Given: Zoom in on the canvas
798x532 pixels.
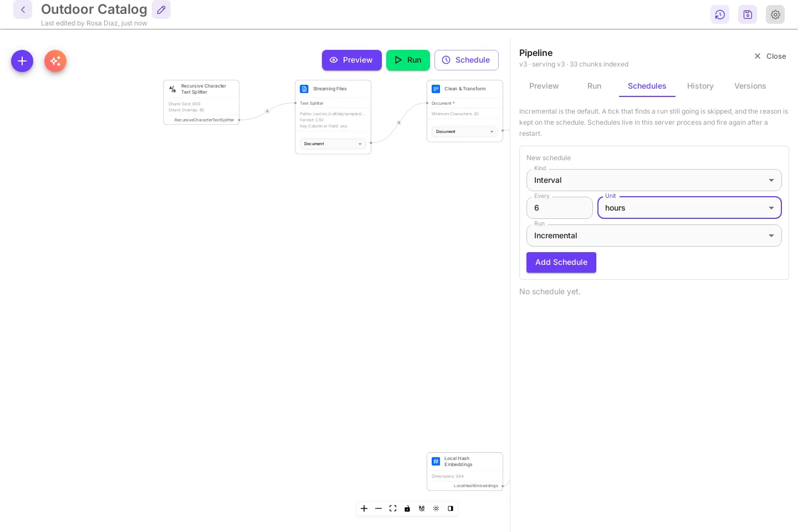Looking at the screenshot, I should pyautogui.click(x=364, y=508).
